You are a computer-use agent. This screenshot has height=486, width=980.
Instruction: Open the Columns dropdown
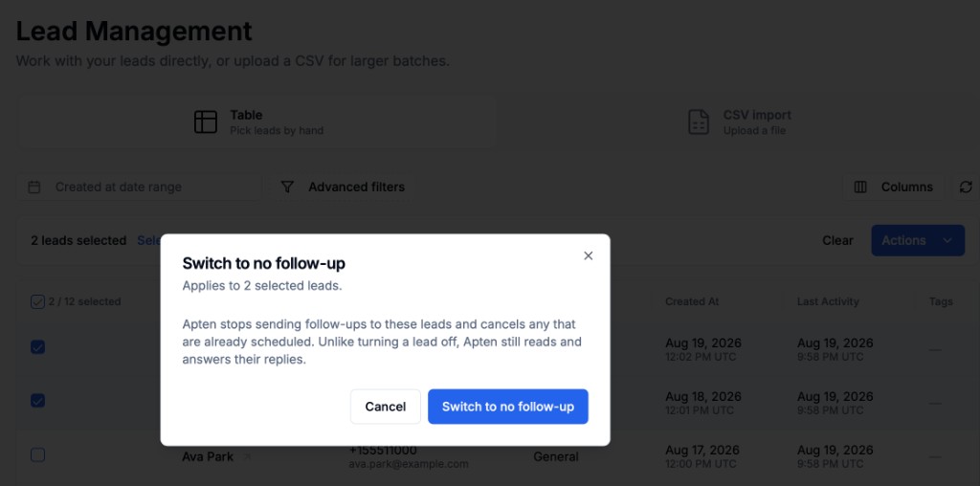[894, 187]
